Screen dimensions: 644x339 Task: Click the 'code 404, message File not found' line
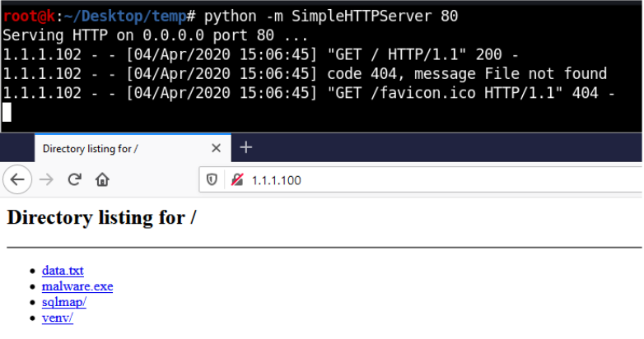click(x=305, y=74)
